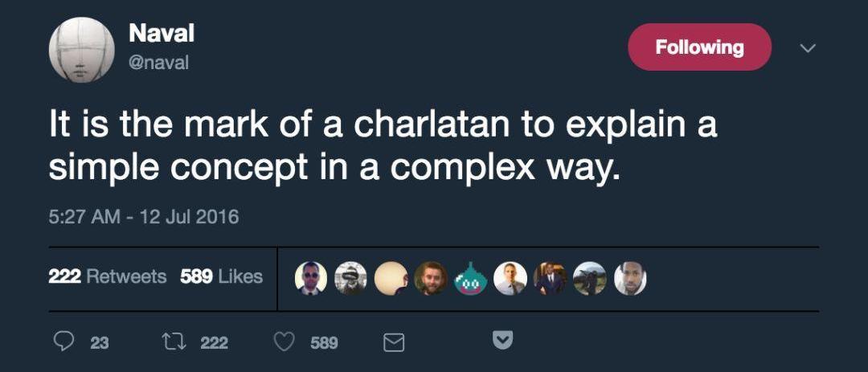View the 222 Retweets list
Screen dimensions: 868x372
point(107,276)
